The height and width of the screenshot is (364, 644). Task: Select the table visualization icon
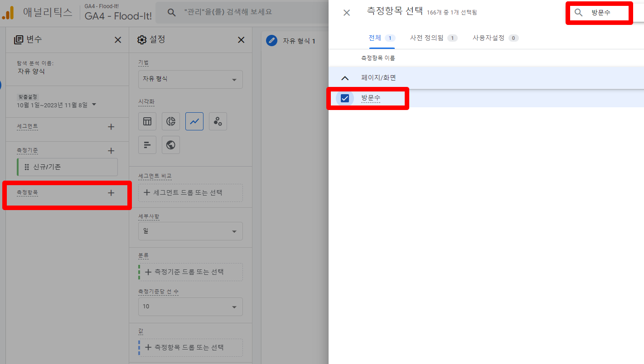point(147,121)
